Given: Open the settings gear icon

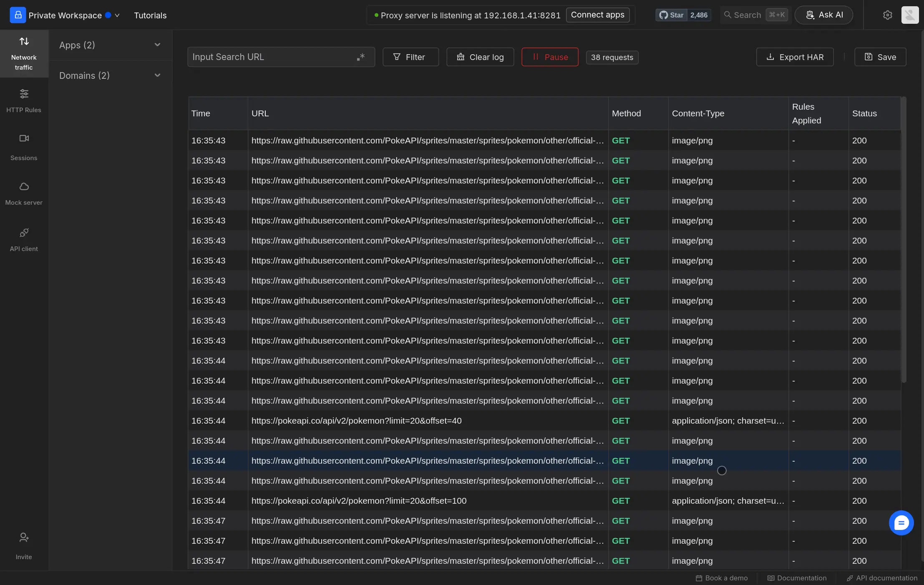Looking at the screenshot, I should click(x=888, y=15).
